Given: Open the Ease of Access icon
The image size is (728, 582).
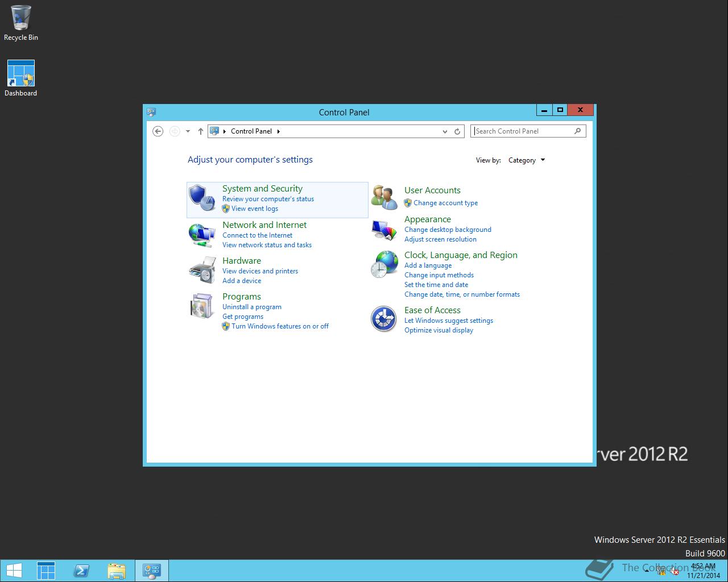Looking at the screenshot, I should tap(384, 319).
